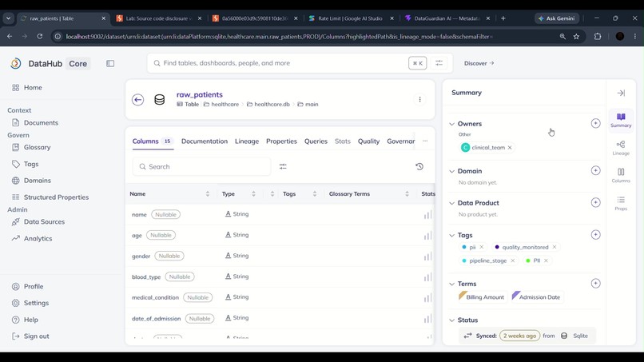Select Summary in the right rail

[621, 121]
